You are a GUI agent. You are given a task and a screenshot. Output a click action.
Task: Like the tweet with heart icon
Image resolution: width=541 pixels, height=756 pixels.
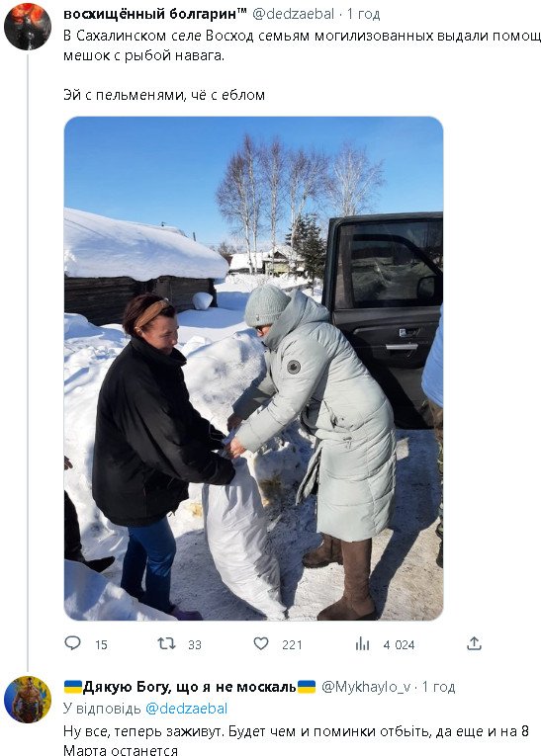coord(261,643)
